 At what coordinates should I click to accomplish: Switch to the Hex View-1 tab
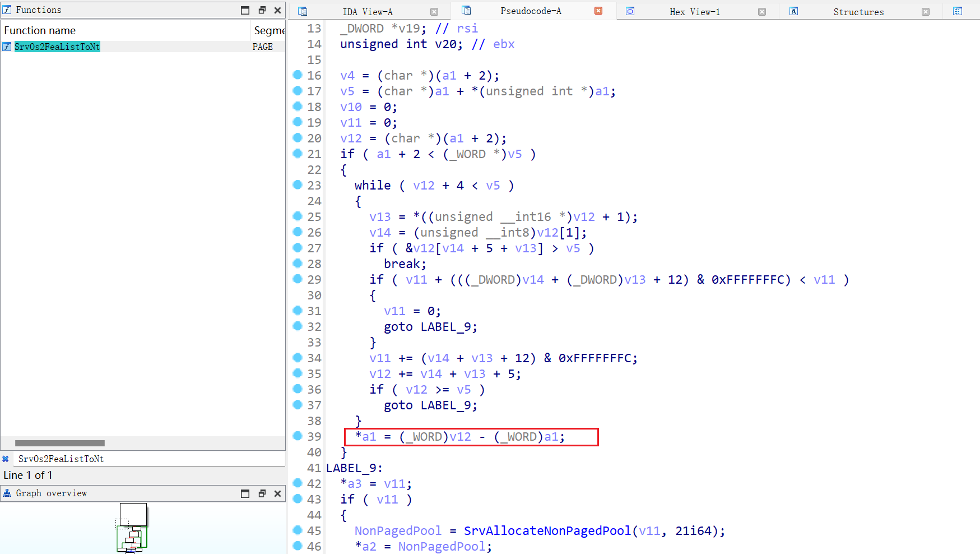694,12
